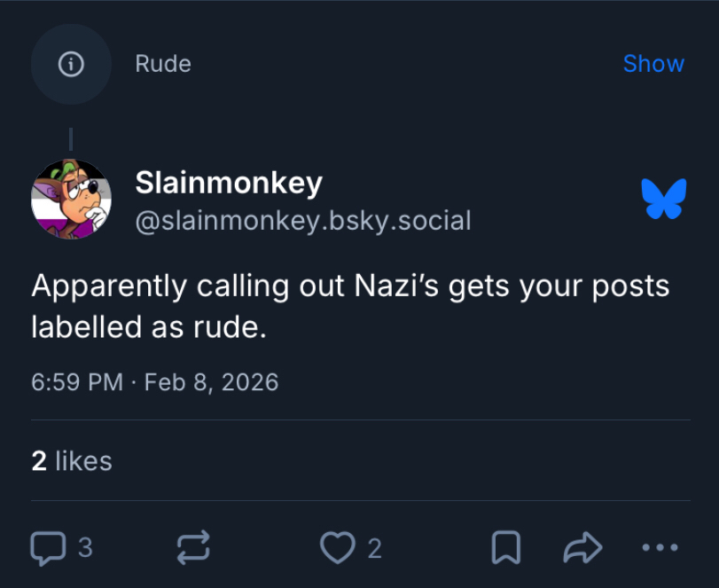Click the thread line above the avatar
The image size is (719, 588).
click(71, 139)
